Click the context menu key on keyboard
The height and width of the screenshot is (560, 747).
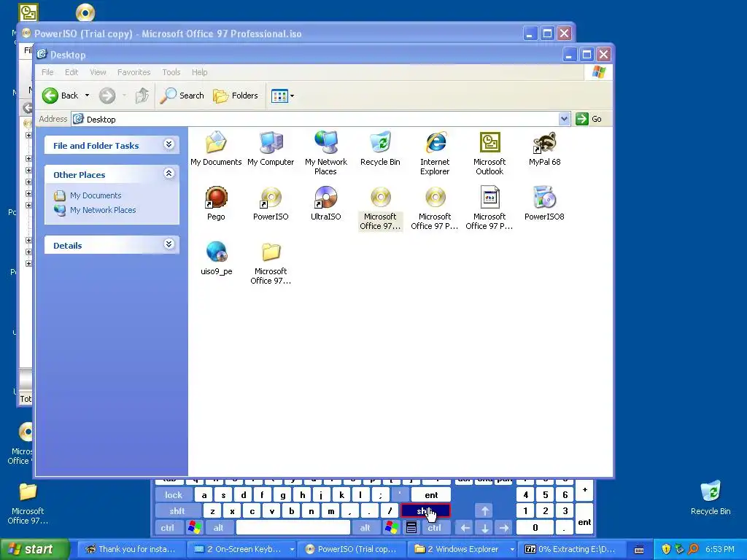click(x=411, y=528)
